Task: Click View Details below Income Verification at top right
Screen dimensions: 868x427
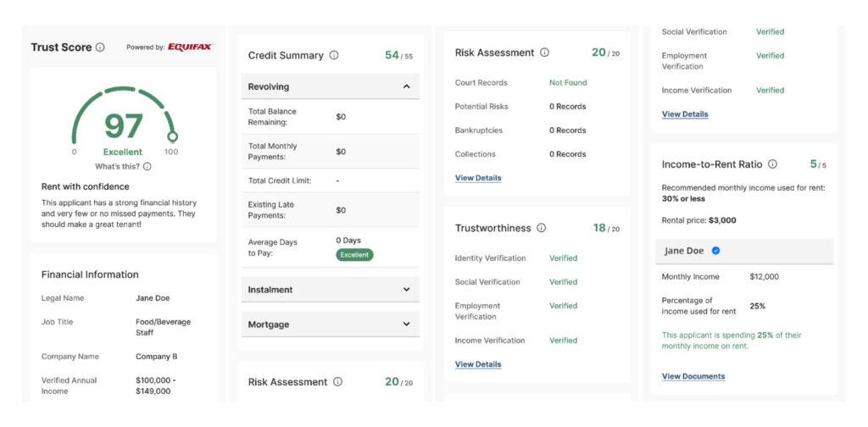Action: click(685, 114)
